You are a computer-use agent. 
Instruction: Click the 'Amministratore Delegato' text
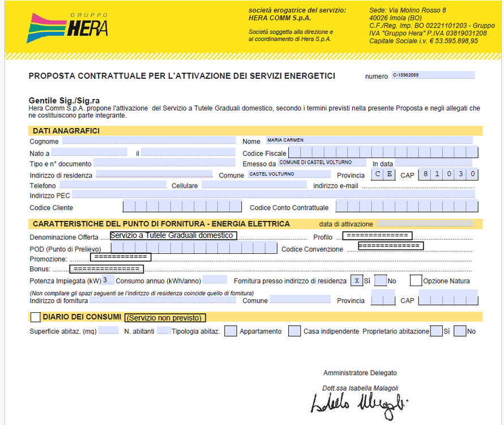[360, 373]
